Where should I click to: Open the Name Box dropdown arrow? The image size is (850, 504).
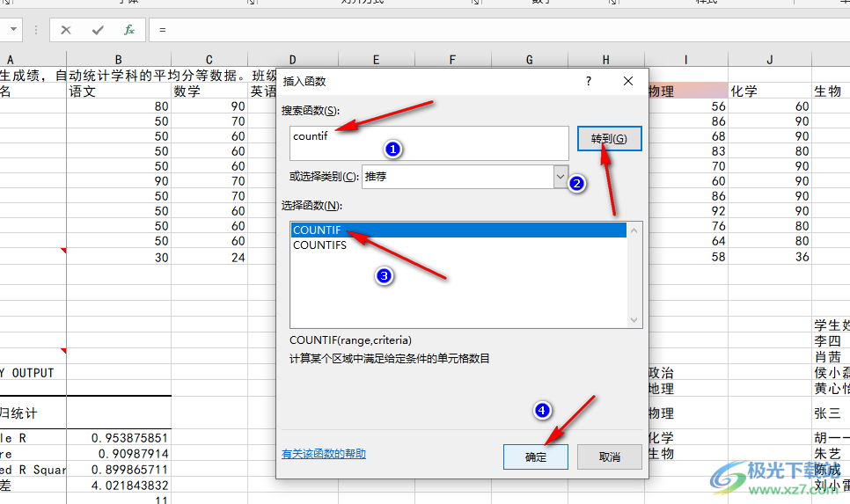(x=13, y=29)
